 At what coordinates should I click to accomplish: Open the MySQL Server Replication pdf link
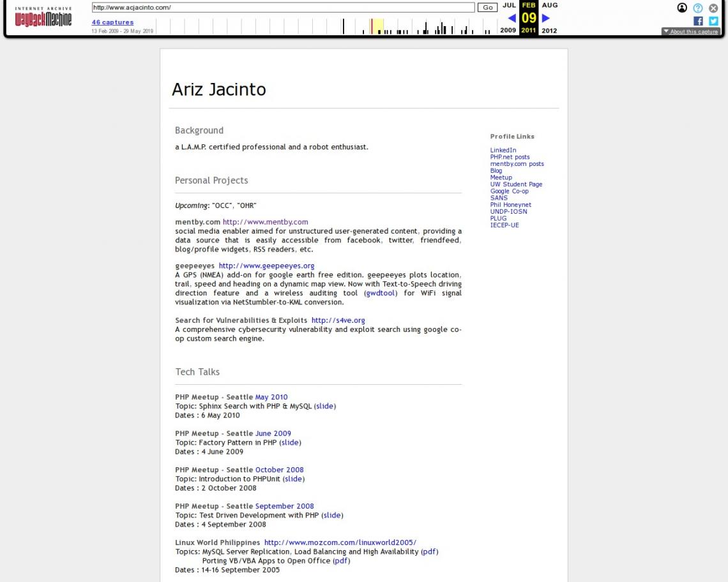430,552
